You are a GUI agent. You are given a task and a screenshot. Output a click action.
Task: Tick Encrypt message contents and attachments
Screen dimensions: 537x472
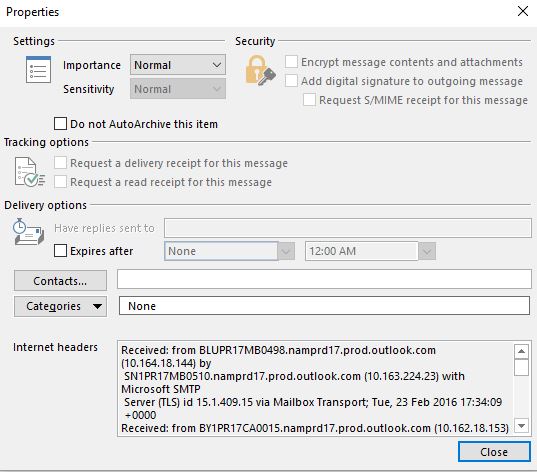291,62
